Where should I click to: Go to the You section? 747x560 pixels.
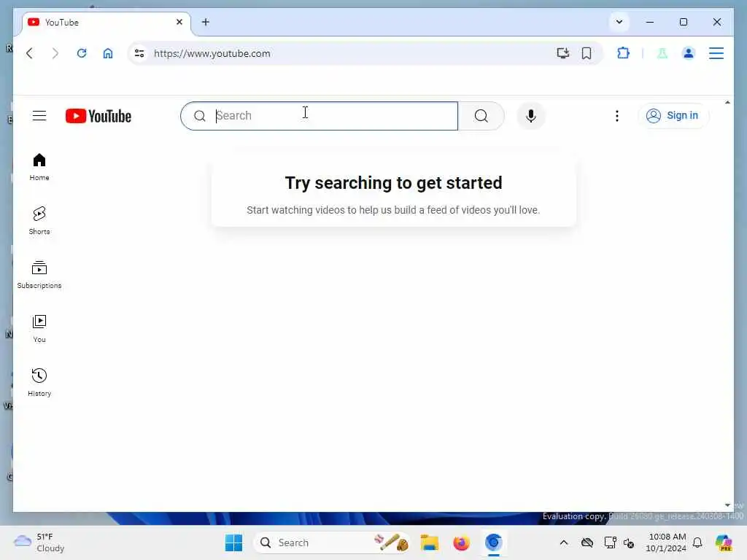tap(39, 329)
